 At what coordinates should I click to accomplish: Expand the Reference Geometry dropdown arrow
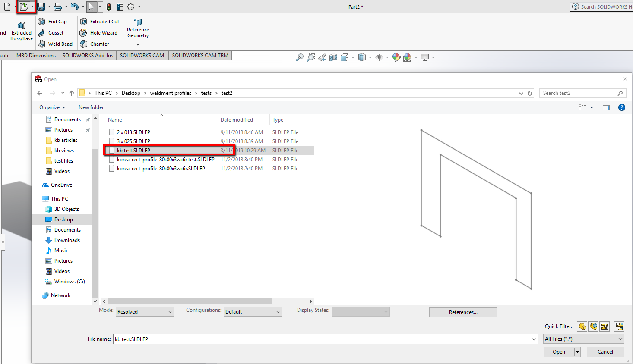click(138, 45)
